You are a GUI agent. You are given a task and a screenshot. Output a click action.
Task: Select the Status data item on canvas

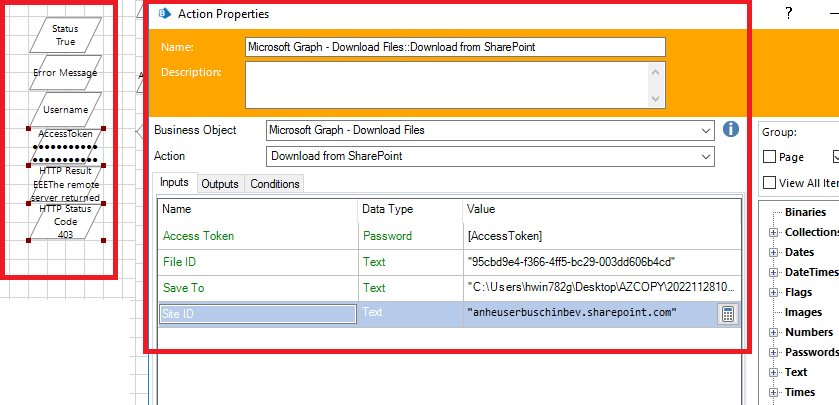click(x=65, y=35)
